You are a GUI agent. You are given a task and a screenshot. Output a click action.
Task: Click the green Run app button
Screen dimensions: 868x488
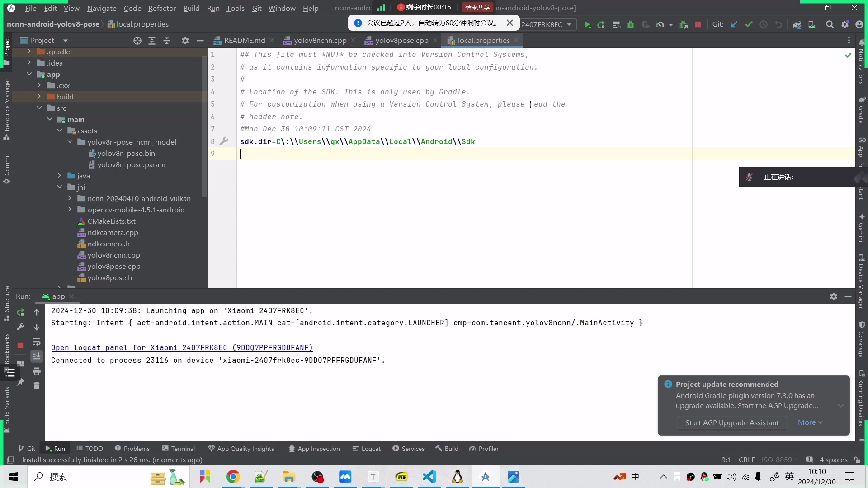click(x=587, y=25)
